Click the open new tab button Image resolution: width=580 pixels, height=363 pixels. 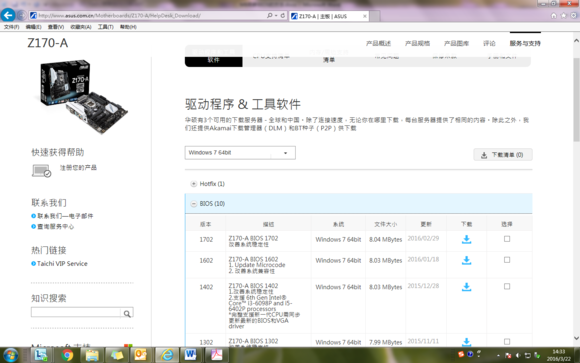tap(375, 16)
